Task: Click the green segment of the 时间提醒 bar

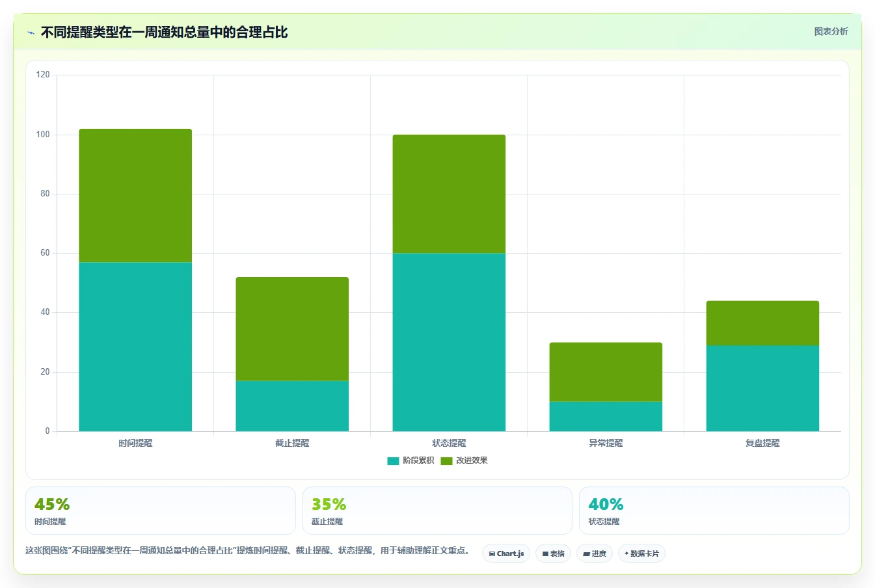Action: click(135, 196)
